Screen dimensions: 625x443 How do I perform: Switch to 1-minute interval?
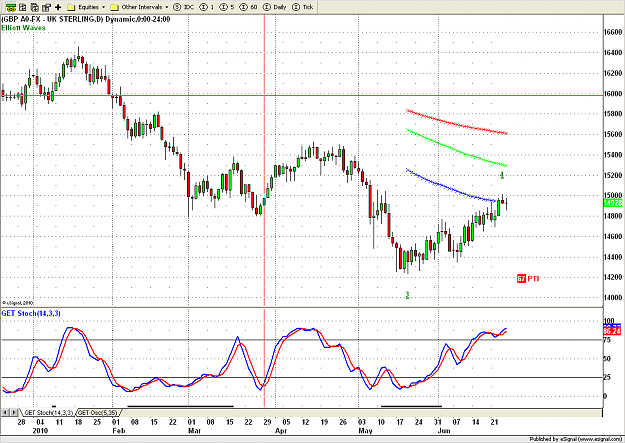[x=207, y=7]
